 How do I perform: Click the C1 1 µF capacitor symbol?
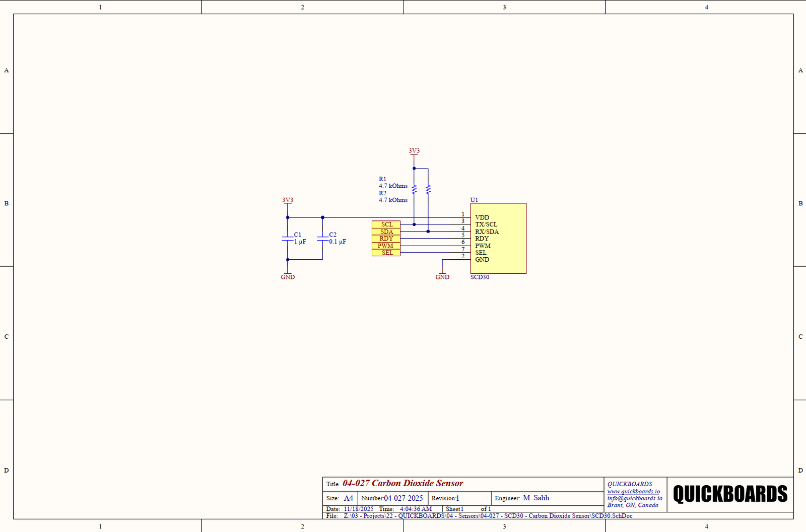[288, 238]
